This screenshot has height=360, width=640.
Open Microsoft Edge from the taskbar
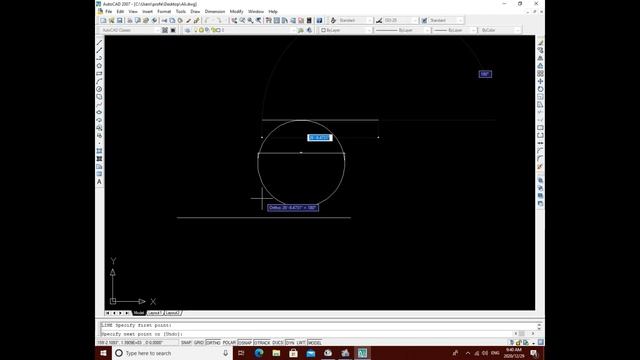259,353
